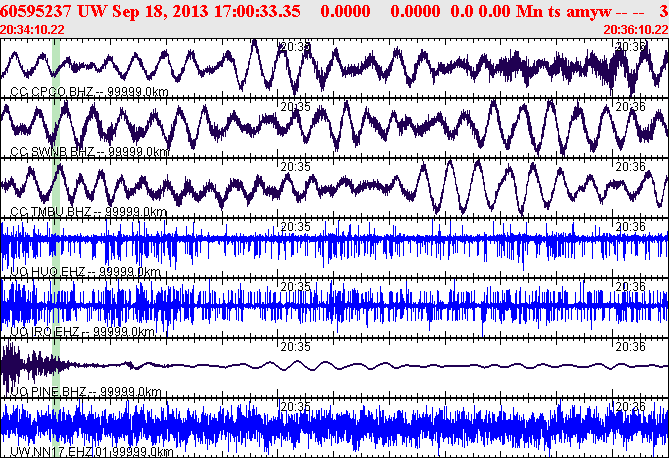Viewport: 669px width, 458px height.
Task: Click the UO IRO EHZ station label
Action: click(82, 332)
